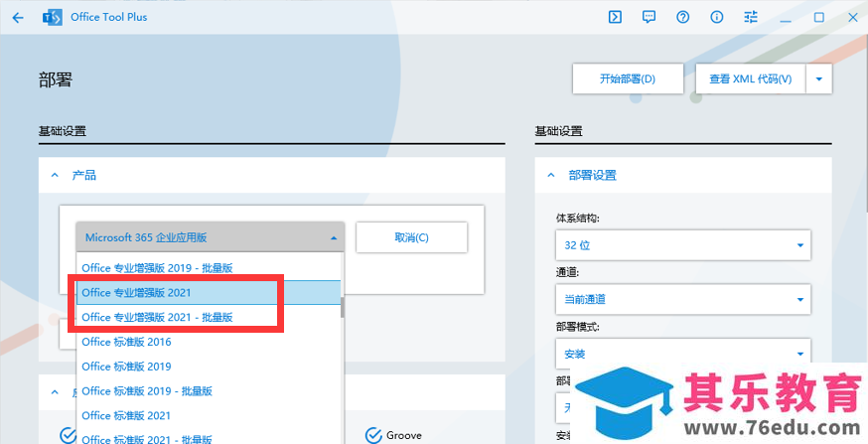Toggle the Groove application checkbox

tap(374, 435)
